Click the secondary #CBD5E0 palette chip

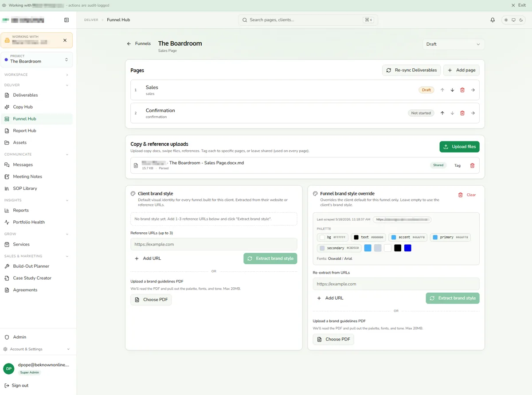[x=339, y=248]
